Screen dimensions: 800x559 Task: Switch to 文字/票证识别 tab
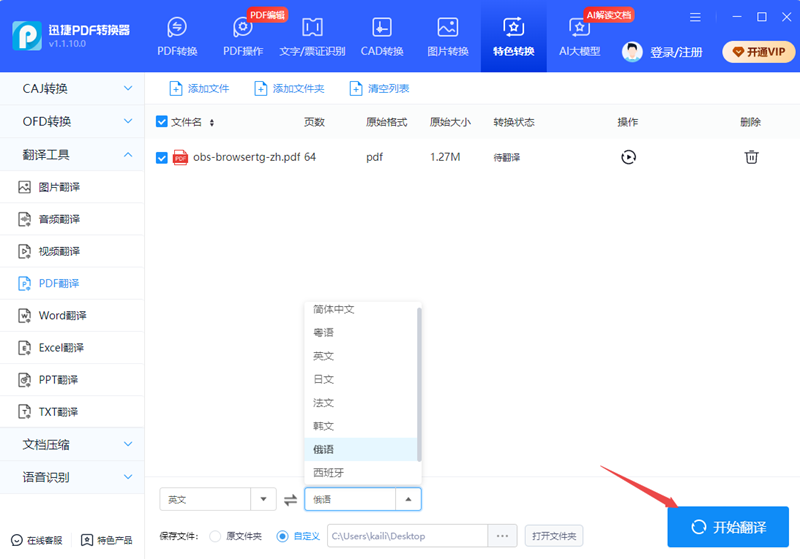tap(312, 37)
